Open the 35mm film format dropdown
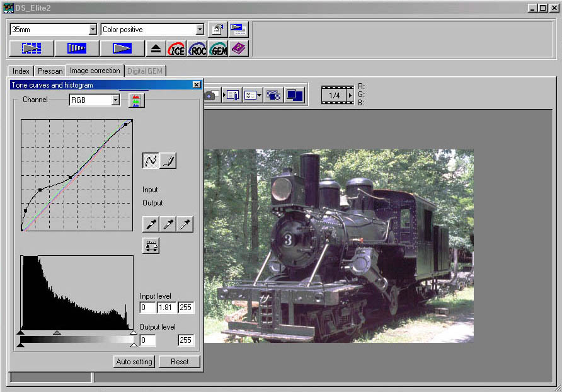 (x=93, y=30)
